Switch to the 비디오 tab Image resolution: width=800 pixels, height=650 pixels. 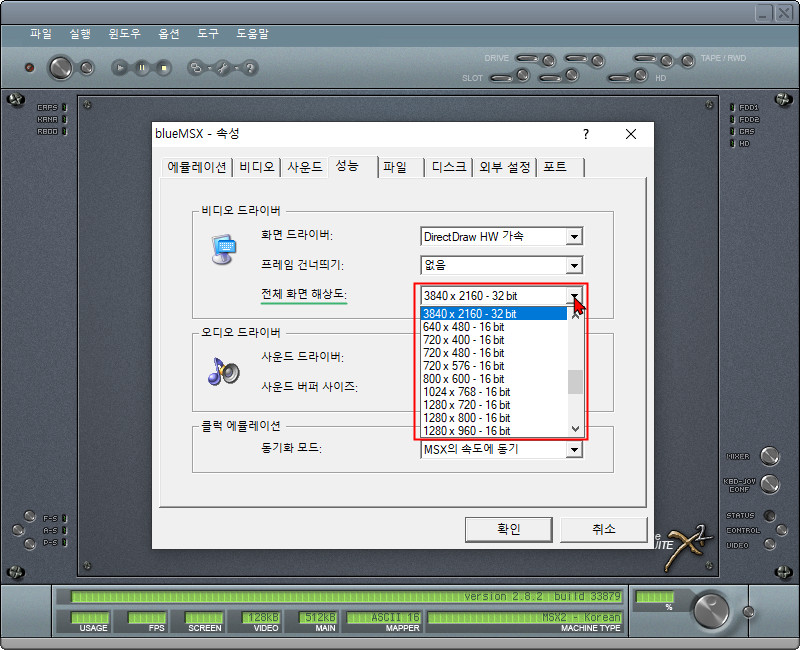257,167
